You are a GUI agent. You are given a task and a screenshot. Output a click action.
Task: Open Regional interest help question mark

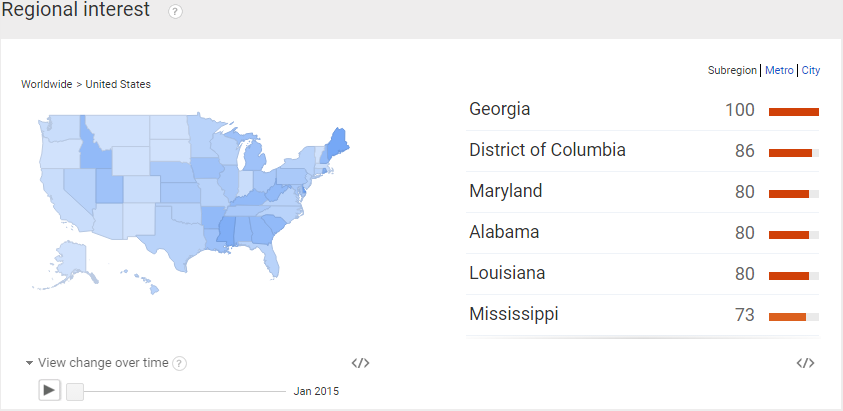(x=175, y=12)
